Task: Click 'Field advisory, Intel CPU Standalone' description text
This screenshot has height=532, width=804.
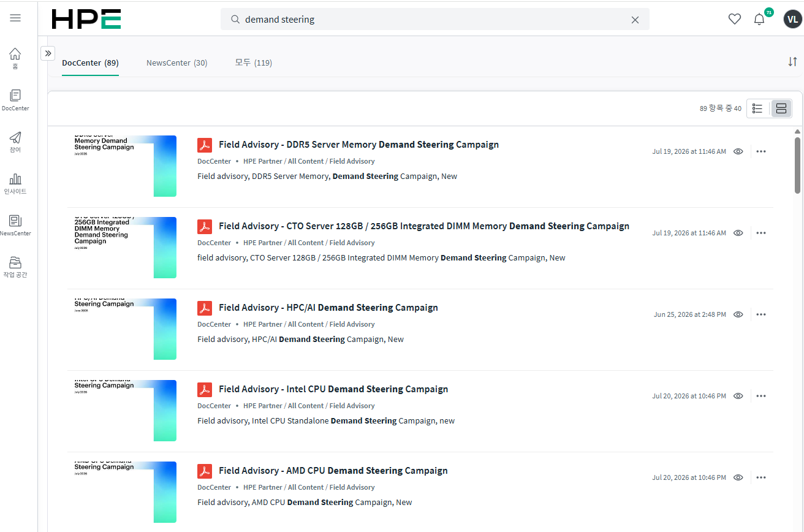Action: 326,421
